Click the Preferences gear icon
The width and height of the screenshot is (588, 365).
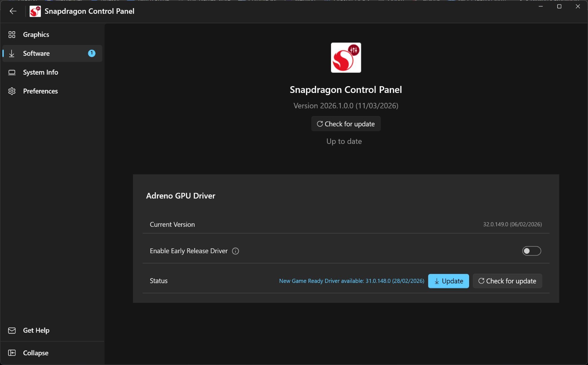(x=12, y=91)
